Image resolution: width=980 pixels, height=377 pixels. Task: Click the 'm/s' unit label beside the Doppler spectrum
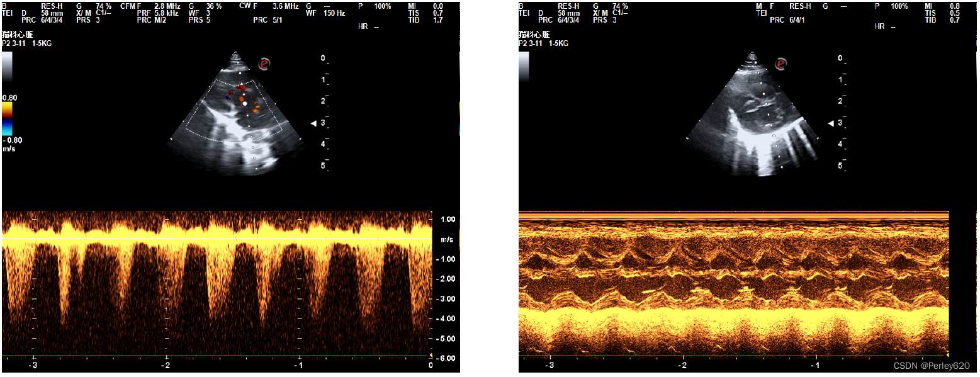(446, 240)
